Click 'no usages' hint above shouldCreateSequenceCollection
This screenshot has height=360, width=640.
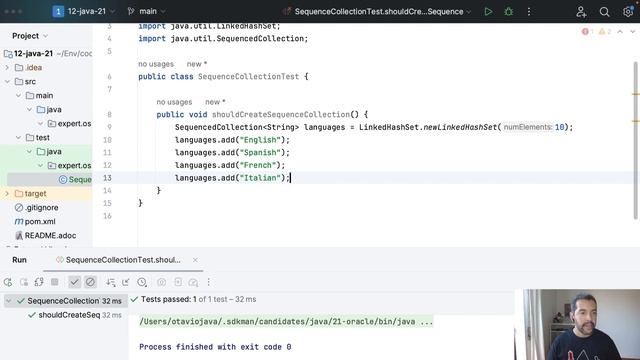tap(174, 102)
